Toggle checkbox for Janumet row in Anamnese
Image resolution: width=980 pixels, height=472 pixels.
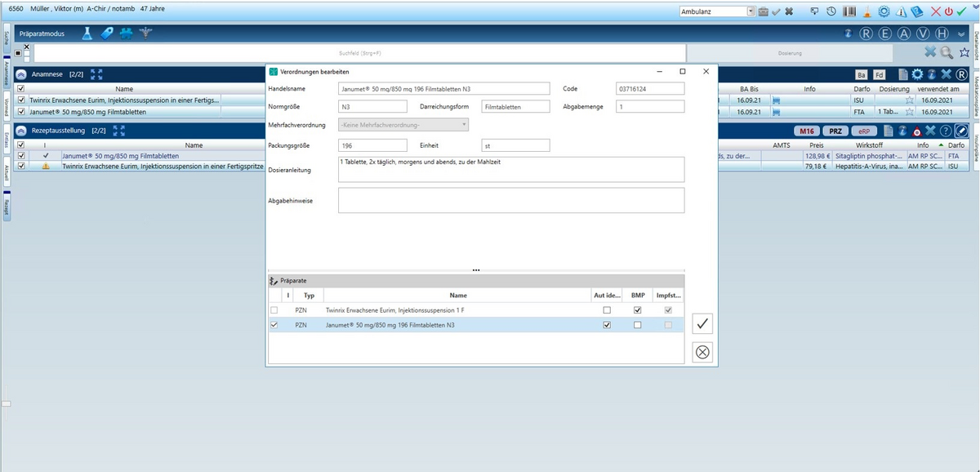tap(21, 112)
